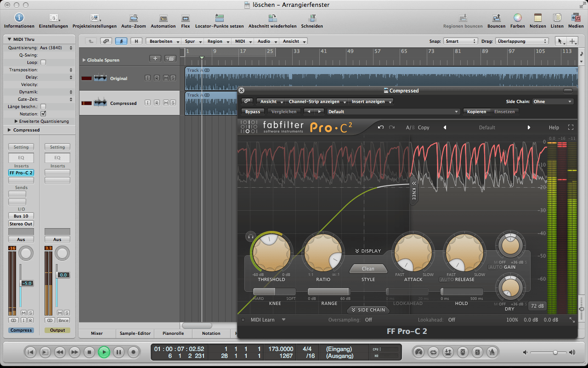Adjust the Knee hard/soft slider
This screenshot has height=368, width=588.
(274, 292)
